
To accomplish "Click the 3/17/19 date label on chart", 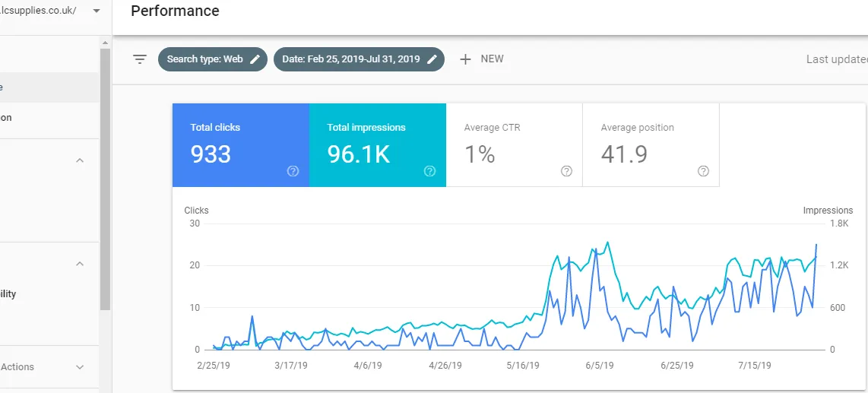I will pyautogui.click(x=291, y=366).
